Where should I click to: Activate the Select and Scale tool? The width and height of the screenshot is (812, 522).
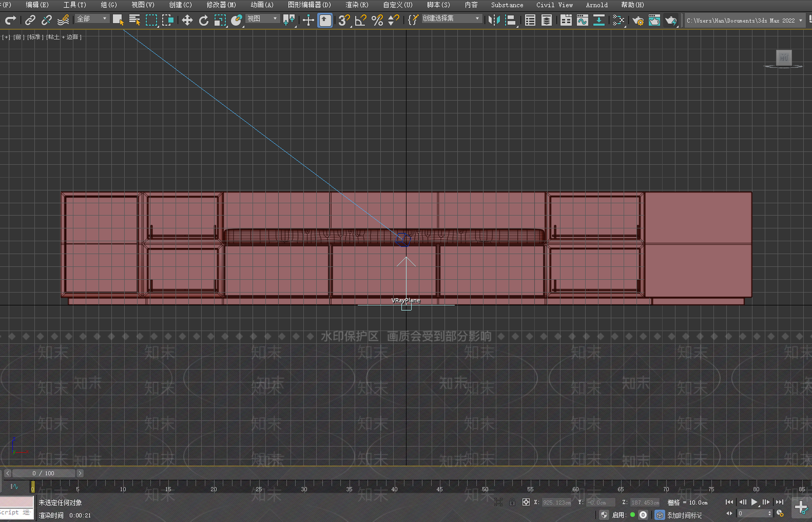(220, 20)
